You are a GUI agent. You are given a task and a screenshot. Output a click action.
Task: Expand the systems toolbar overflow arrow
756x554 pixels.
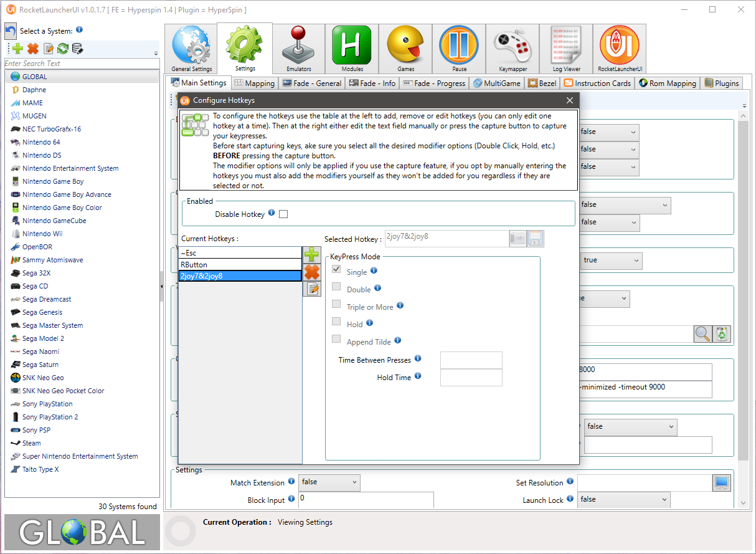[156, 54]
